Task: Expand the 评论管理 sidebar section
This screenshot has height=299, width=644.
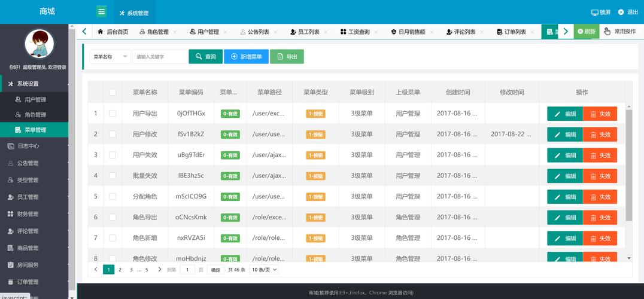Action: 35,231
